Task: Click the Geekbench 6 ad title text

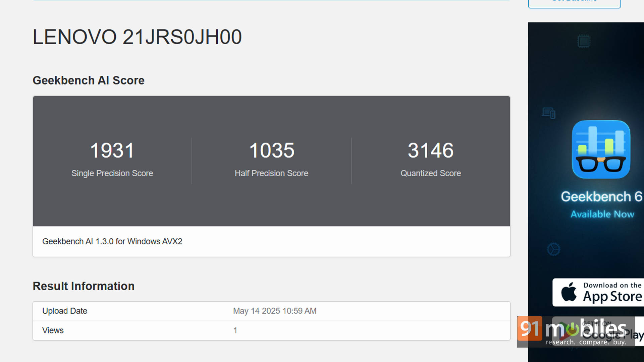Action: 601,197
